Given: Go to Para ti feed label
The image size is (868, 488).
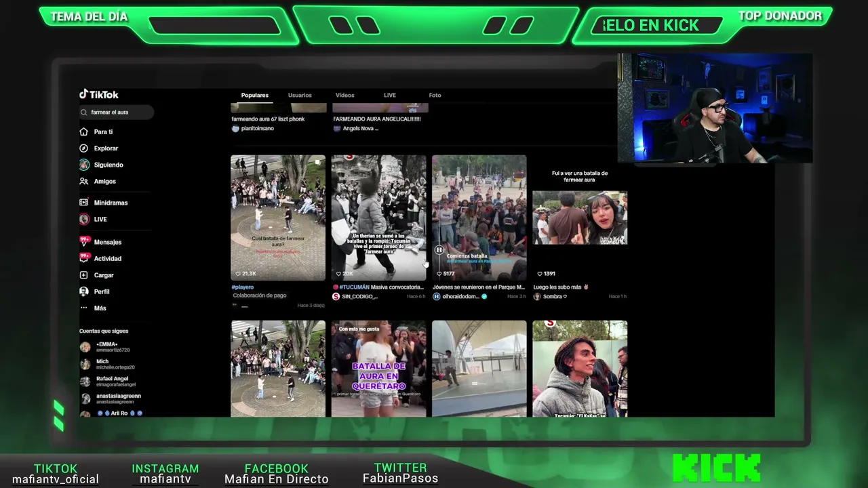Looking at the screenshot, I should 104,132.
